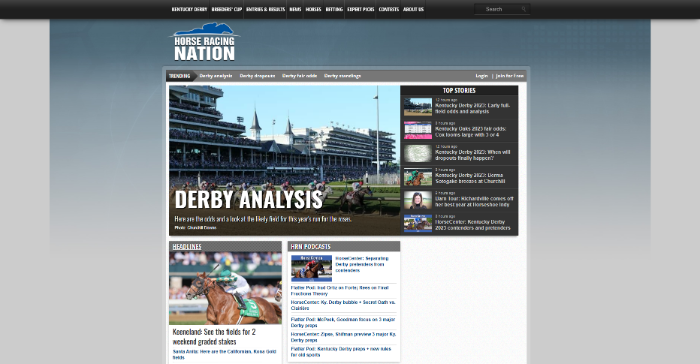Screen dimensions: 700x364
Task: Open the Ky. Derby bubble podcast link
Action: [x=343, y=305]
